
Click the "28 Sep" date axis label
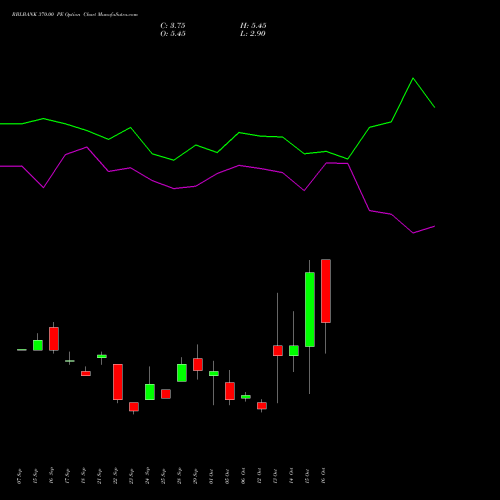point(180,476)
